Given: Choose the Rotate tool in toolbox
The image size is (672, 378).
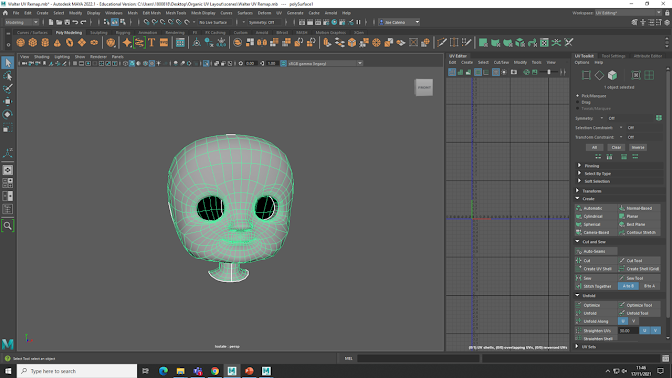Looking at the screenshot, I should tap(8, 114).
